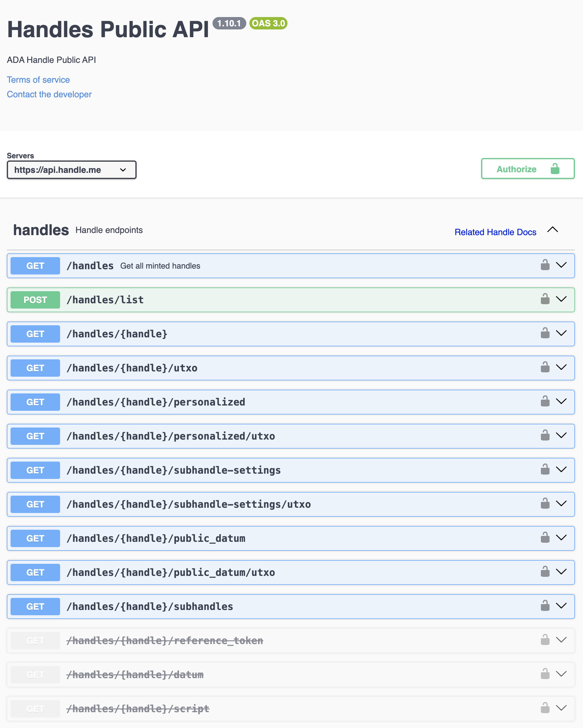Viewport: 583px width, 728px height.
Task: Click the /handles/{handle}/public_datum/utxo path text
Action: point(171,573)
